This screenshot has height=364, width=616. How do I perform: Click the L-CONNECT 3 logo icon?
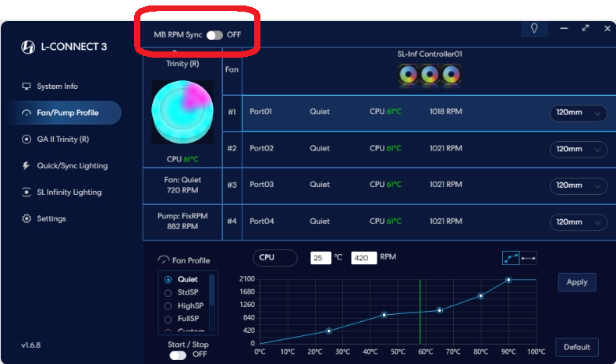click(x=28, y=47)
